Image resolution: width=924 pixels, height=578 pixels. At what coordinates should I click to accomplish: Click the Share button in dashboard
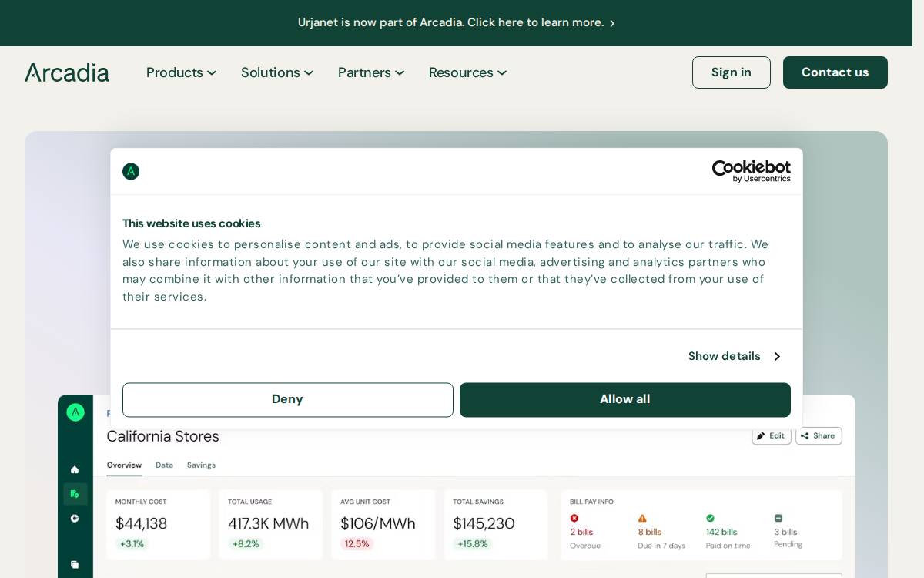(819, 435)
